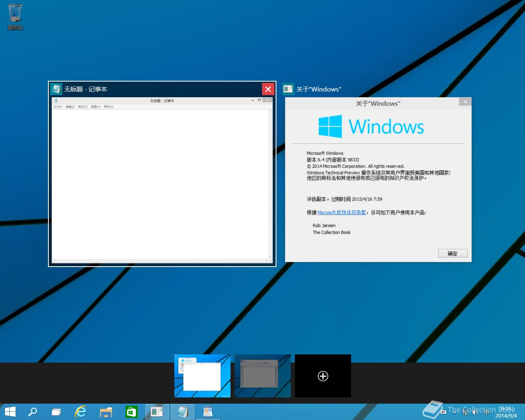Open File Explorer from the taskbar
The image size is (525, 420).
coord(106,412)
